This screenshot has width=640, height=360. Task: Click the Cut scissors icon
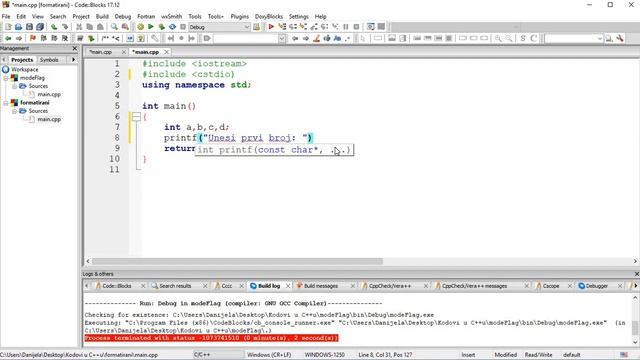pyautogui.click(x=79, y=27)
